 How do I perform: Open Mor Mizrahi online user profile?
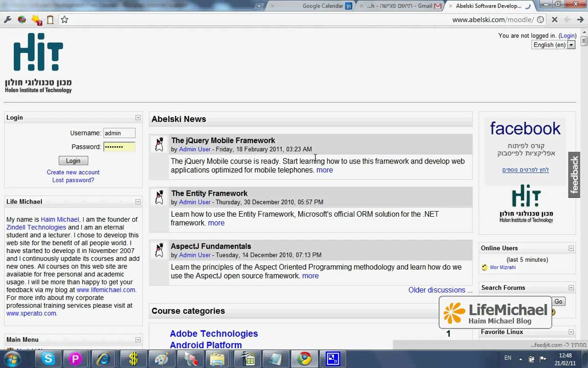click(x=503, y=267)
